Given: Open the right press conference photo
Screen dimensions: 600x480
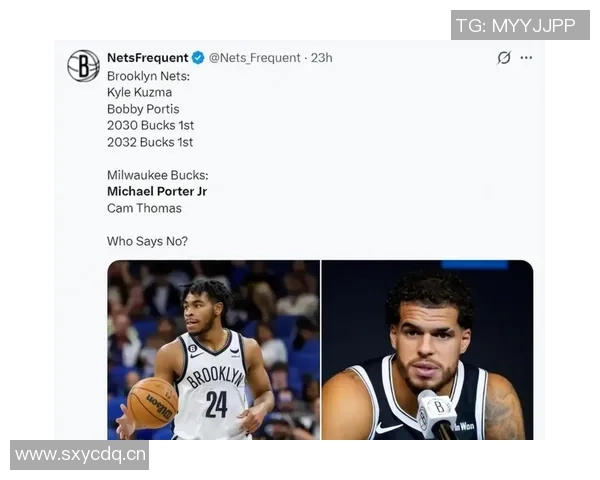Looking at the screenshot, I should pos(427,349).
